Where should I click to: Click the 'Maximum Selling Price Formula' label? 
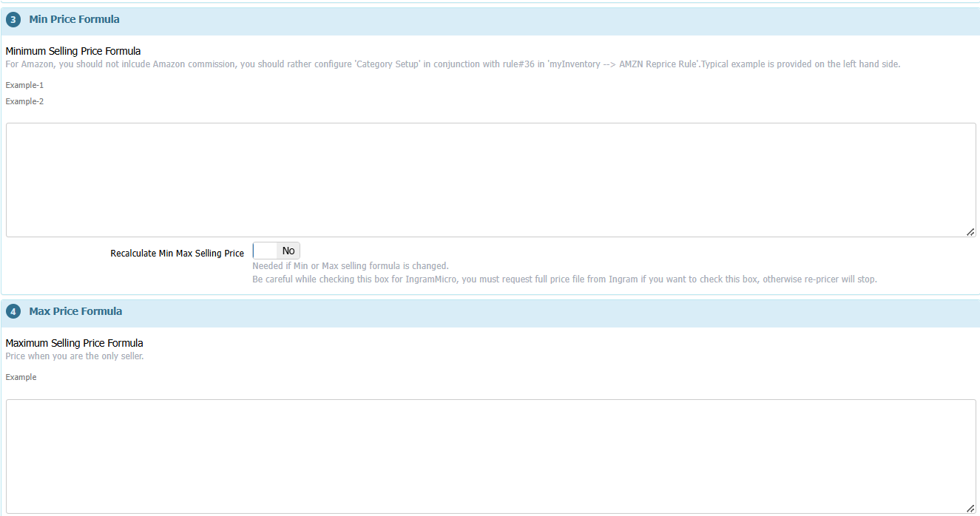[74, 343]
